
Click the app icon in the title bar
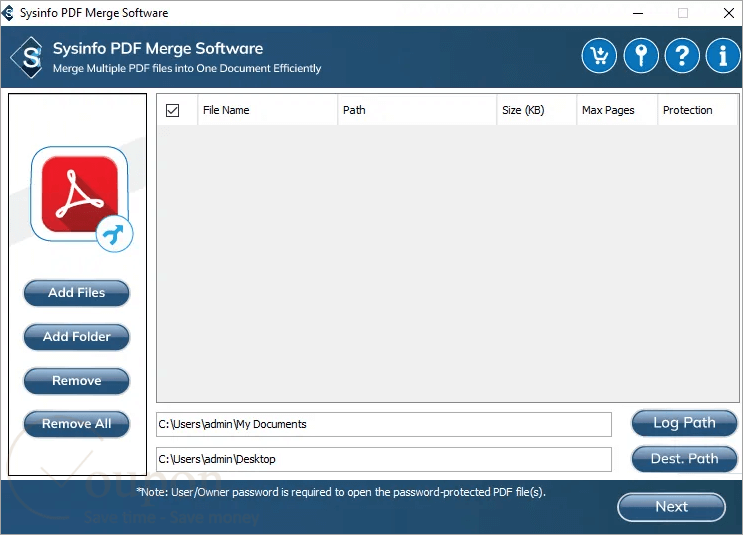click(8, 13)
